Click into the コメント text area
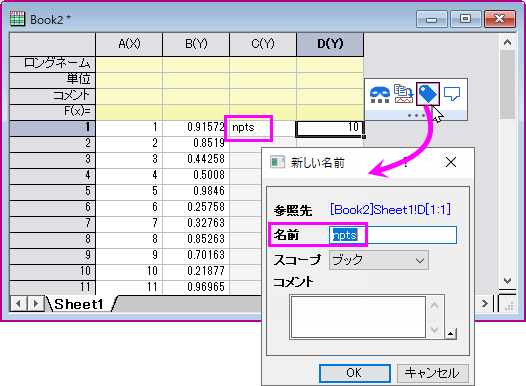Image resolution: width=526 pixels, height=386 pixels. [358, 317]
